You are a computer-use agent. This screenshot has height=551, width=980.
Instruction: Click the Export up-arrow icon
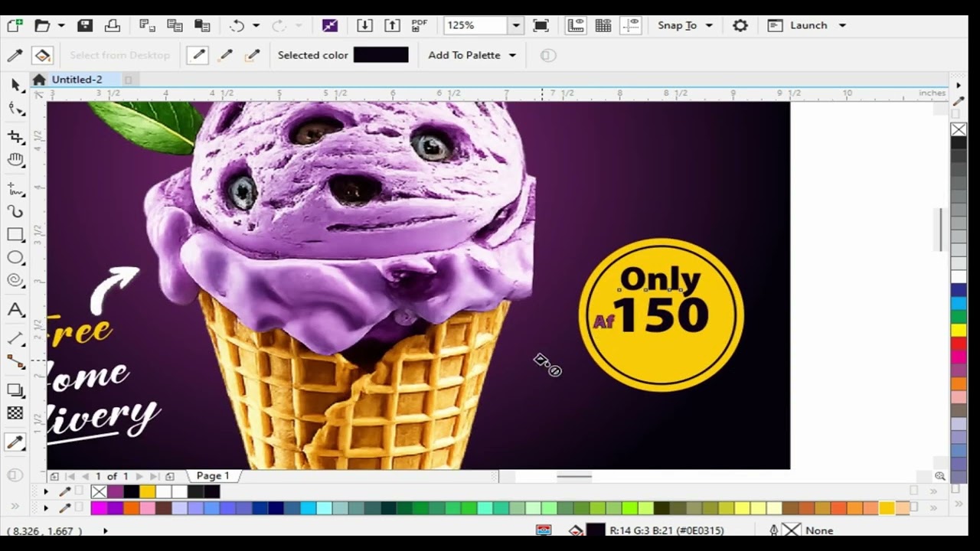392,25
